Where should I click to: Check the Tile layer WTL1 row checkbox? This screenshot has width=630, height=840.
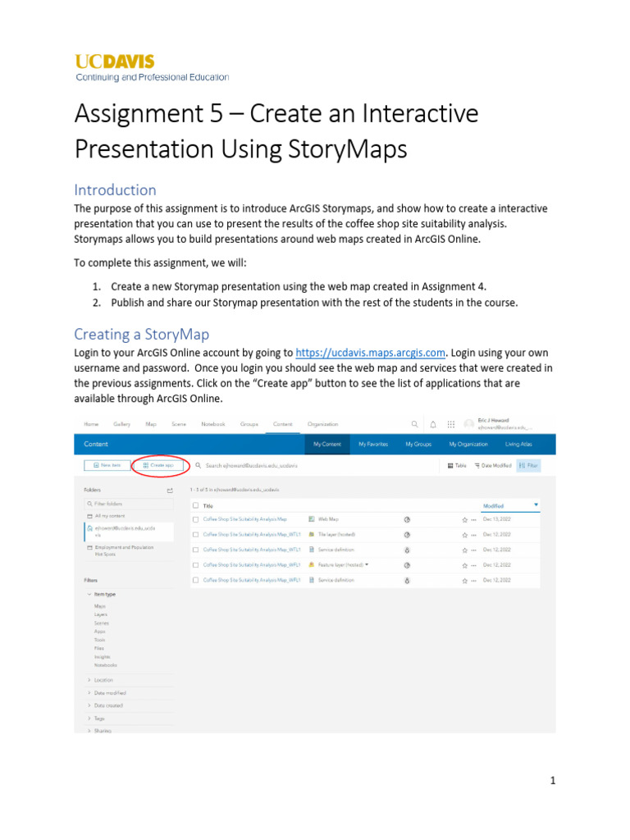(x=195, y=535)
